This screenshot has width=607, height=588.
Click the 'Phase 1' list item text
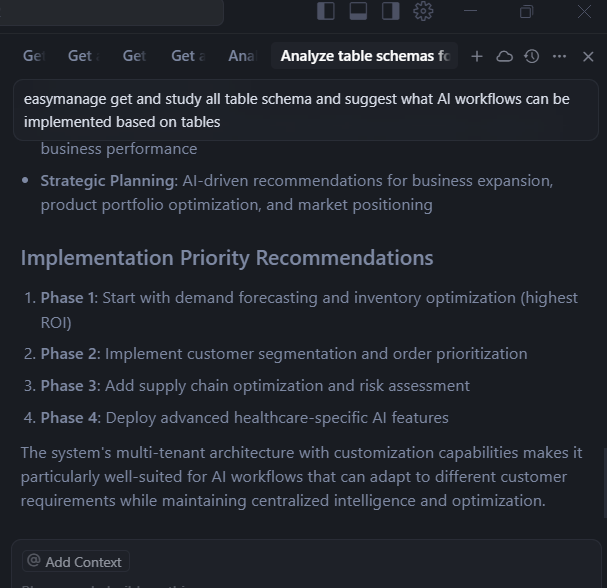tap(309, 310)
